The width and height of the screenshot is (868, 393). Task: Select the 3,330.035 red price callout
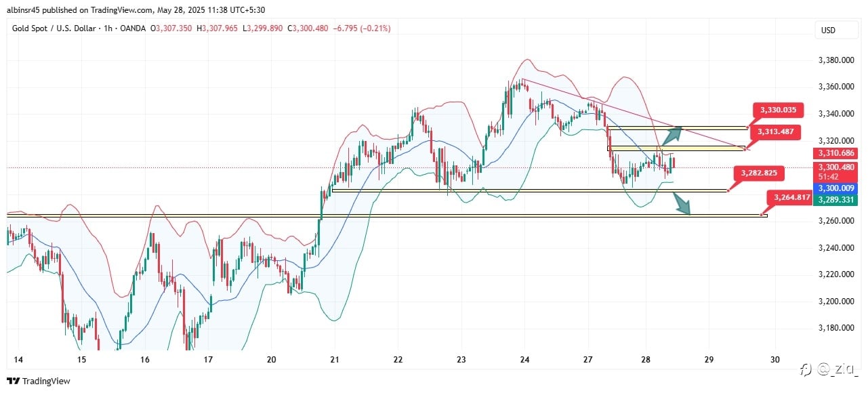(782, 110)
